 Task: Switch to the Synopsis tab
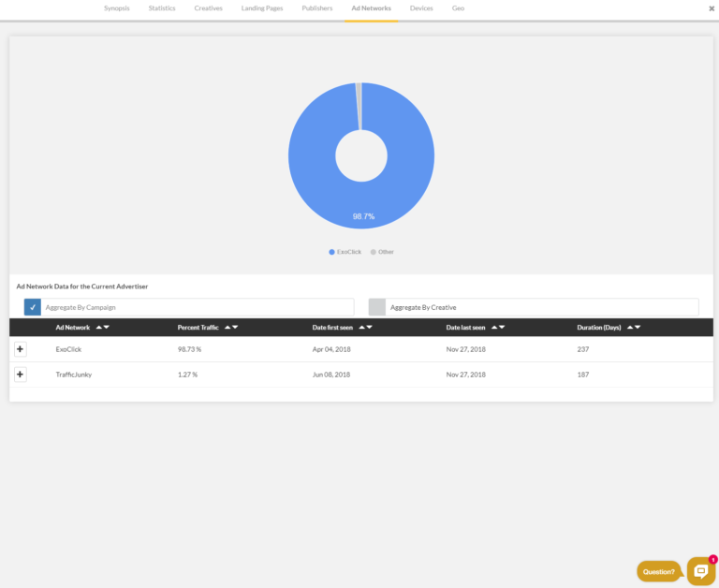[x=117, y=7]
